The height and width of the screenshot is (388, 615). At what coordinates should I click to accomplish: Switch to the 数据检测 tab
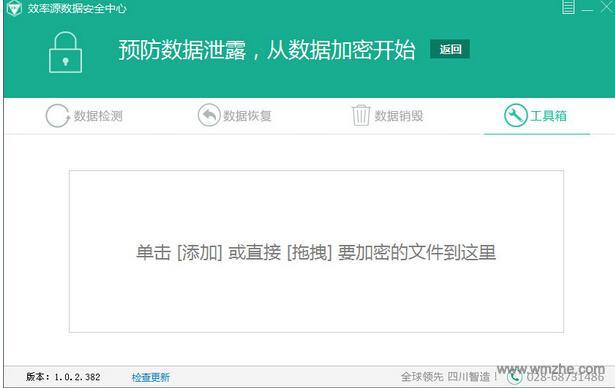pyautogui.click(x=98, y=116)
